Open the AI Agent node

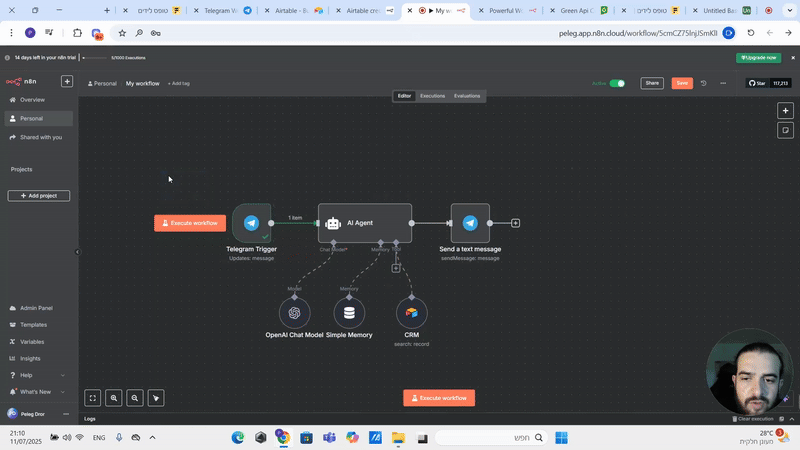365,223
